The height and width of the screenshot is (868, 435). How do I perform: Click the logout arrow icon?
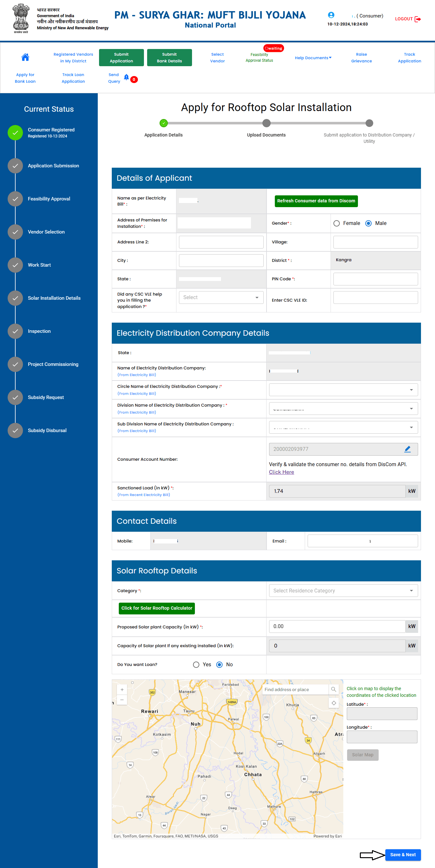click(x=418, y=19)
